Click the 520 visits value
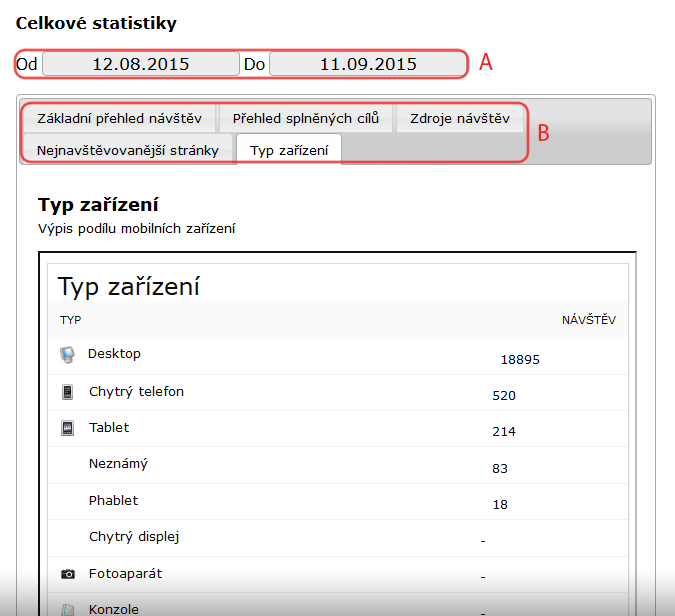Screen dimensions: 675x616 pos(504,395)
